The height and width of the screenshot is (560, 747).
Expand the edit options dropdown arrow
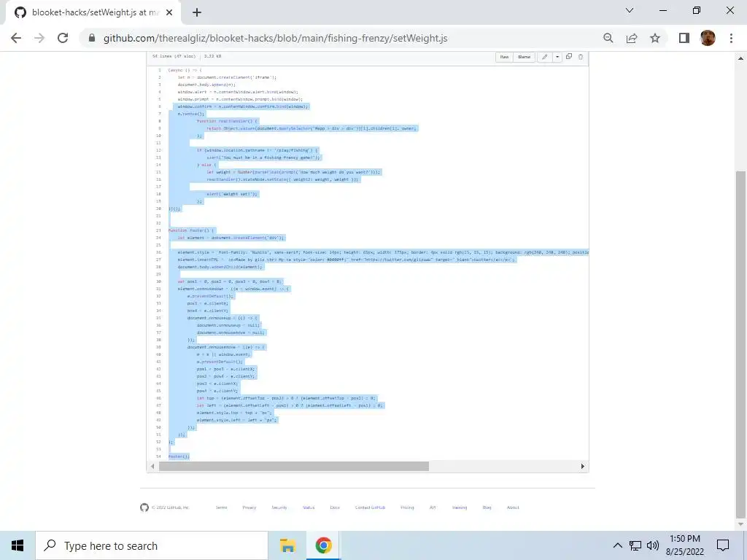click(557, 57)
